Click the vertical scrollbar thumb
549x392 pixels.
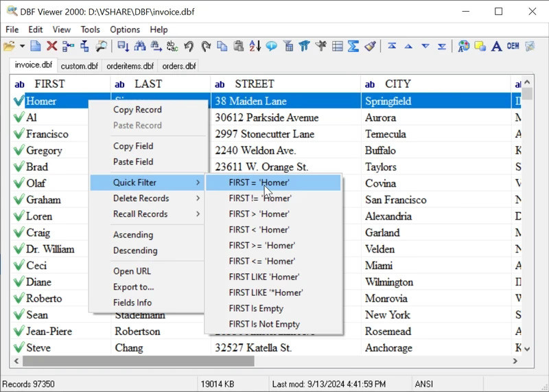click(x=527, y=93)
